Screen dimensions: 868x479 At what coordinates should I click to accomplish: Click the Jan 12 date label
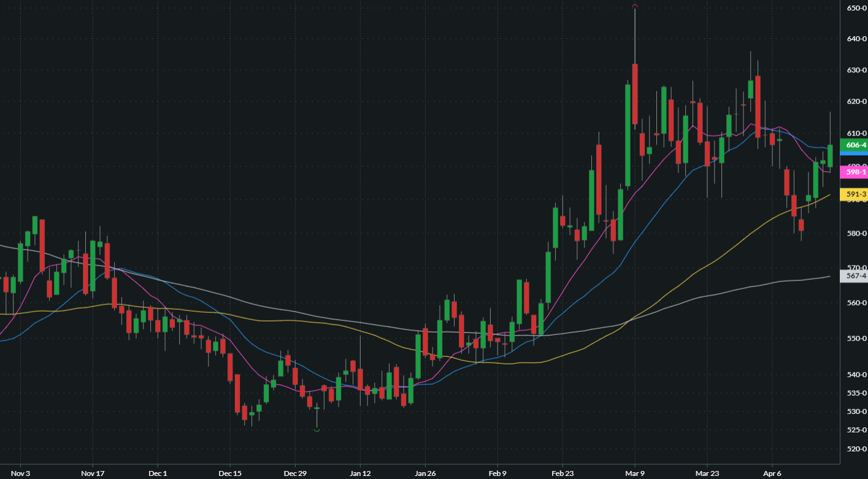(x=360, y=473)
